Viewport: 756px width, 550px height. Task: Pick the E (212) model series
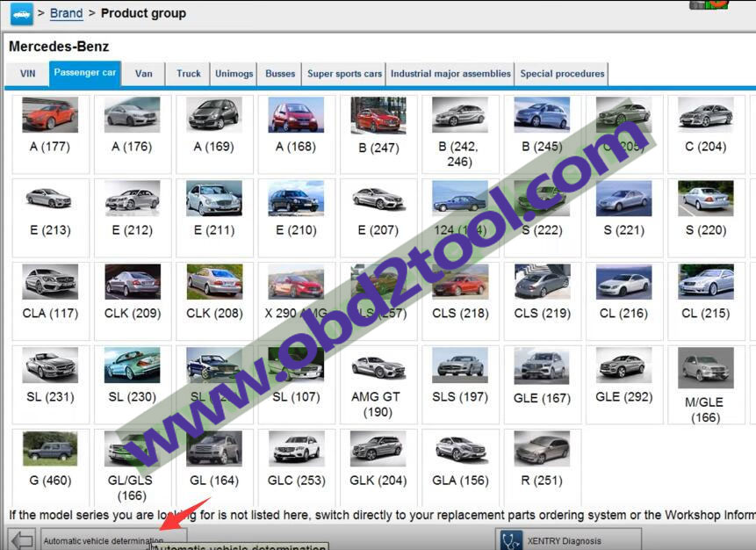[133, 218]
